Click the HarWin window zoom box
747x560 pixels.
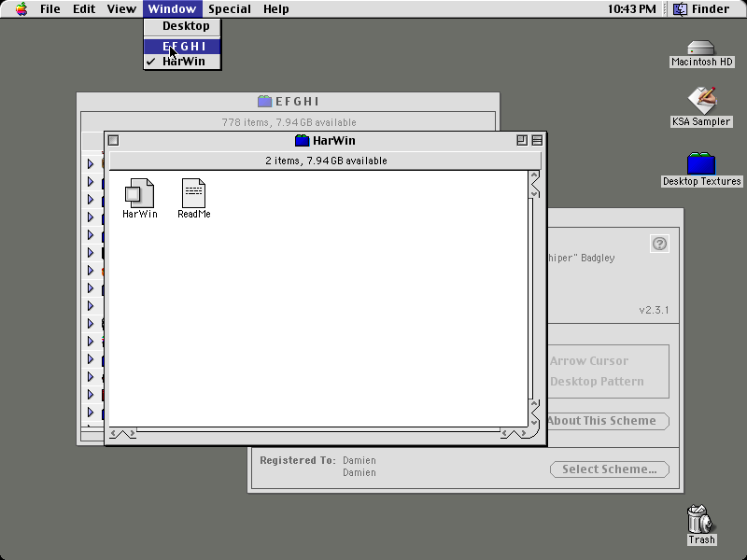[x=522, y=140]
